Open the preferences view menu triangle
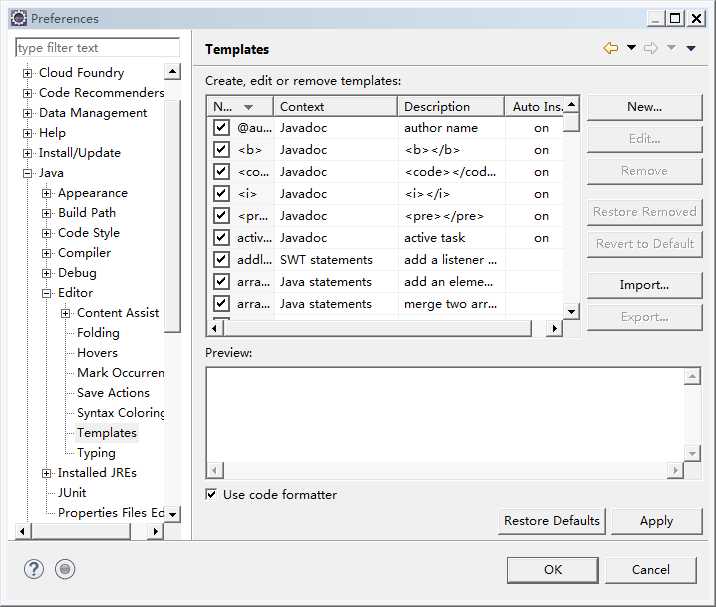Screen dimensions: 716x607 [x=691, y=48]
